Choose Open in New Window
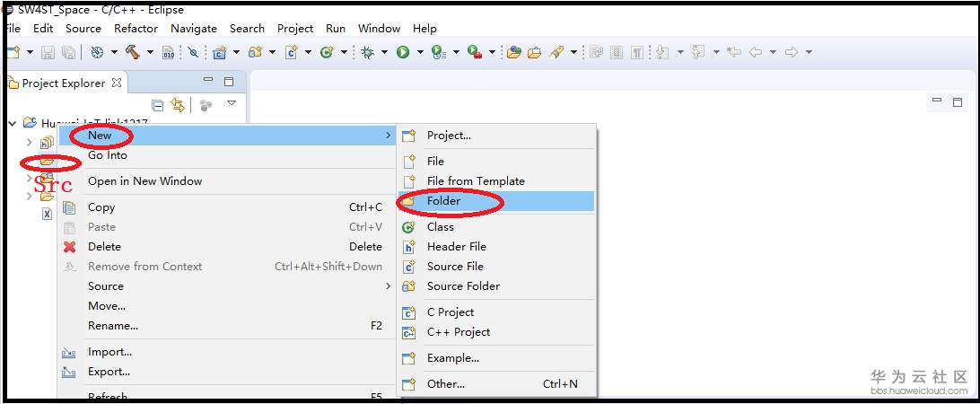The width and height of the screenshot is (980, 404). click(x=227, y=180)
